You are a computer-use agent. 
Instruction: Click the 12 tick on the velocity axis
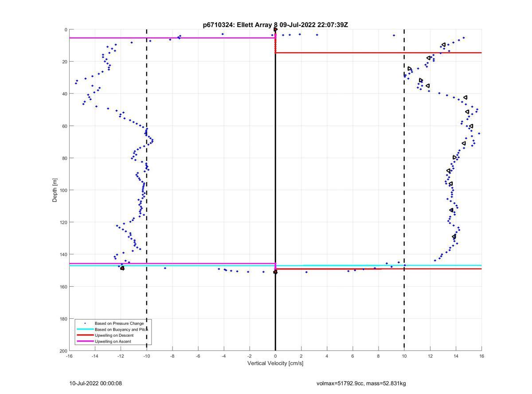[430, 356]
